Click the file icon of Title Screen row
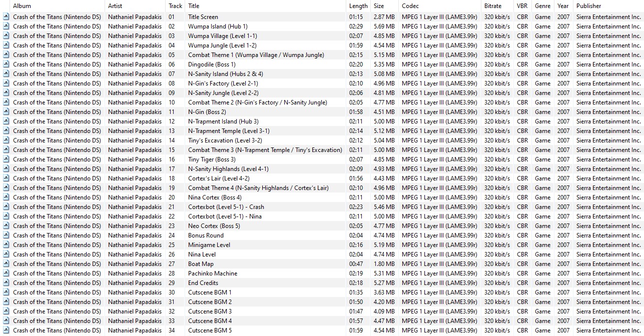644x336 pixels. pyautogui.click(x=6, y=17)
